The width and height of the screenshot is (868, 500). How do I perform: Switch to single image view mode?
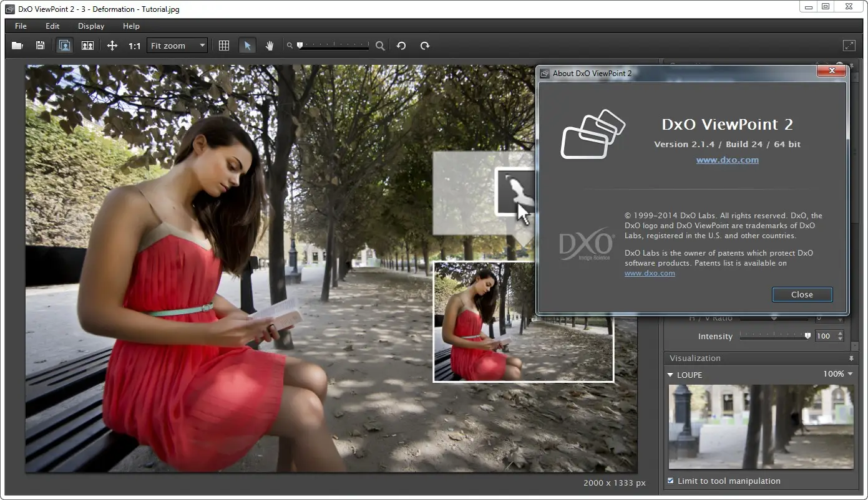point(64,46)
